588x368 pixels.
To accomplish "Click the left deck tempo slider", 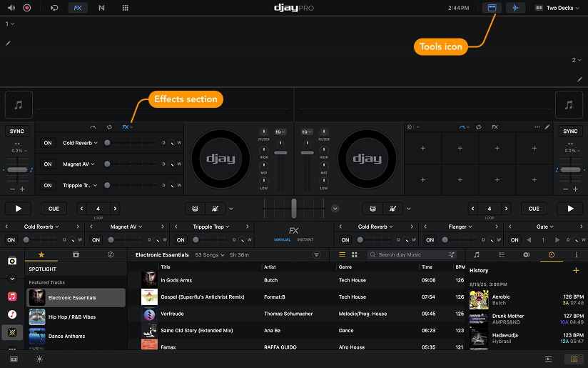I will [17, 170].
